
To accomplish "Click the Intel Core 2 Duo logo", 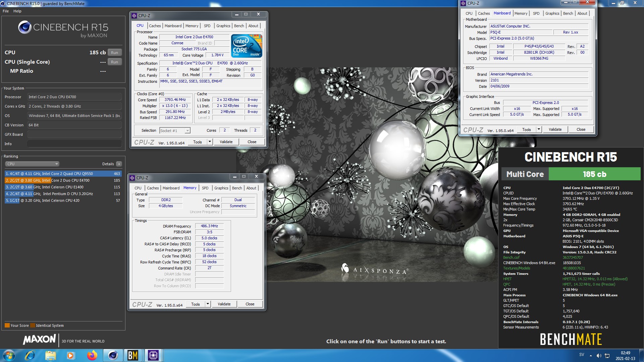I will tap(247, 46).
